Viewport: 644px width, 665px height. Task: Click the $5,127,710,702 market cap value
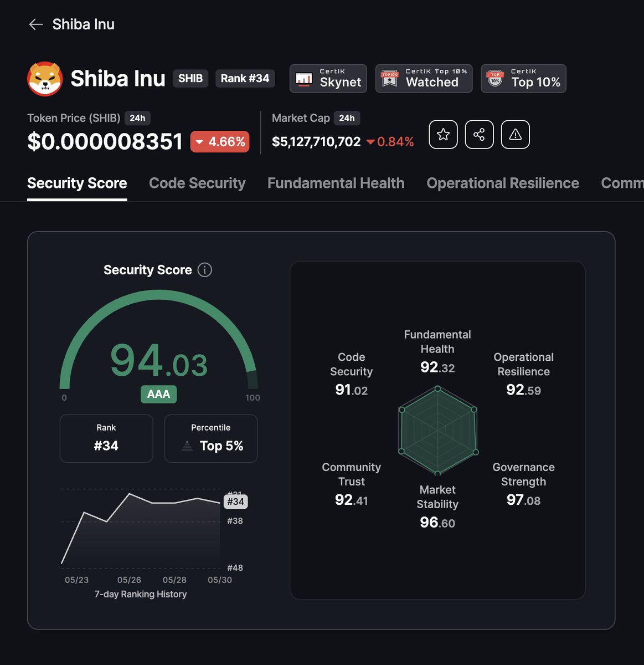pos(316,142)
